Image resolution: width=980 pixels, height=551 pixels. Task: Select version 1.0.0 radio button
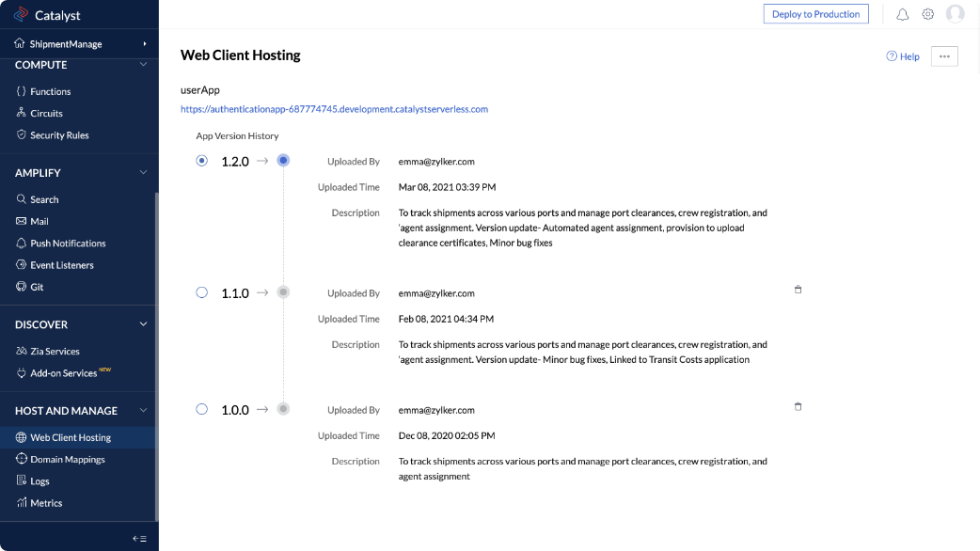click(202, 409)
